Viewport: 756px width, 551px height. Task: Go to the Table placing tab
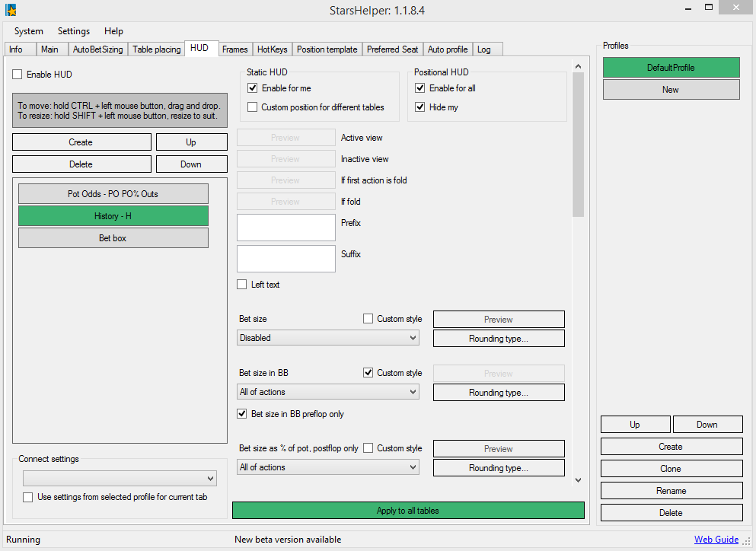click(156, 49)
